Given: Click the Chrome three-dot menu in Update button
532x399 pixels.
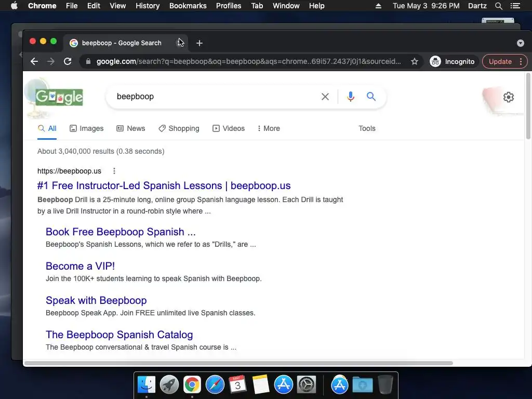Looking at the screenshot, I should pyautogui.click(x=521, y=61).
